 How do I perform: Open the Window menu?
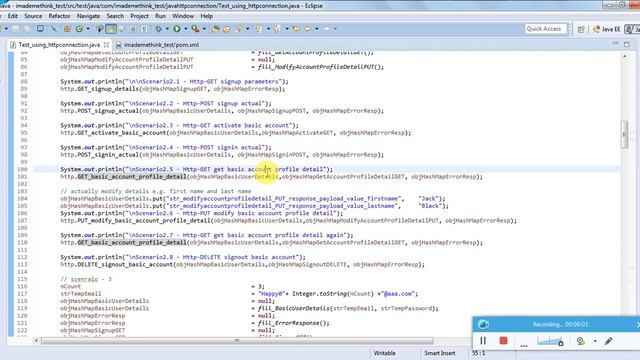click(183, 16)
